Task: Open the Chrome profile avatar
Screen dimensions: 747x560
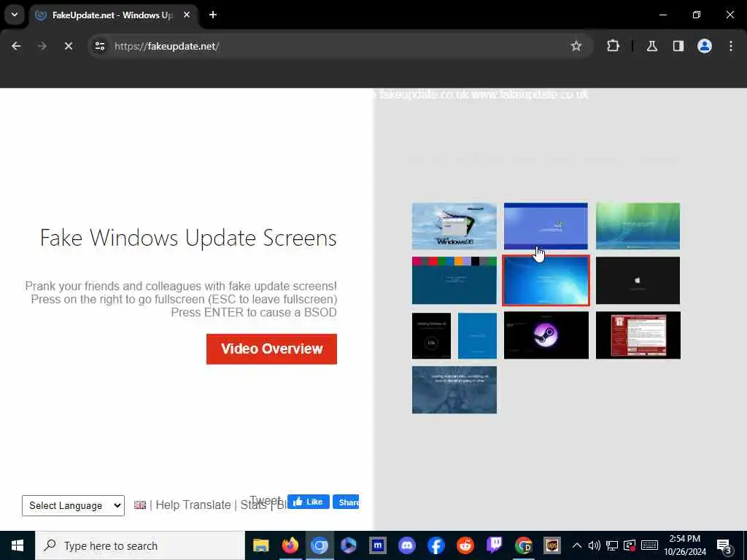Action: tap(705, 46)
